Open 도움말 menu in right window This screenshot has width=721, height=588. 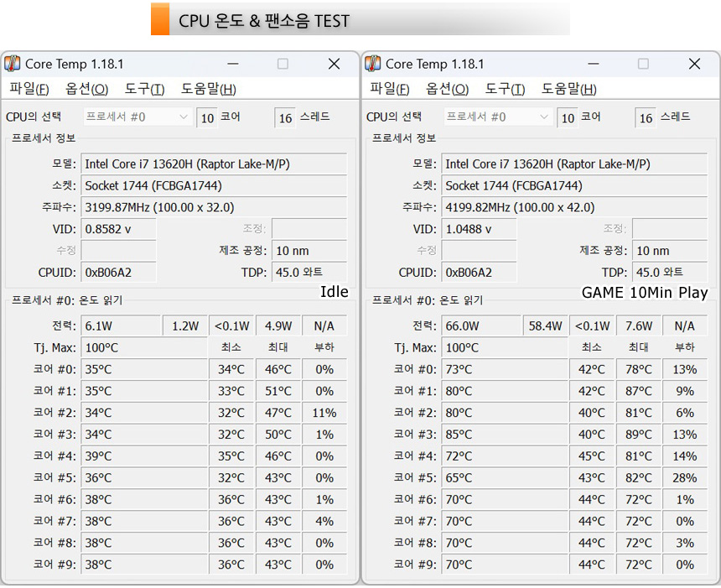(x=568, y=89)
